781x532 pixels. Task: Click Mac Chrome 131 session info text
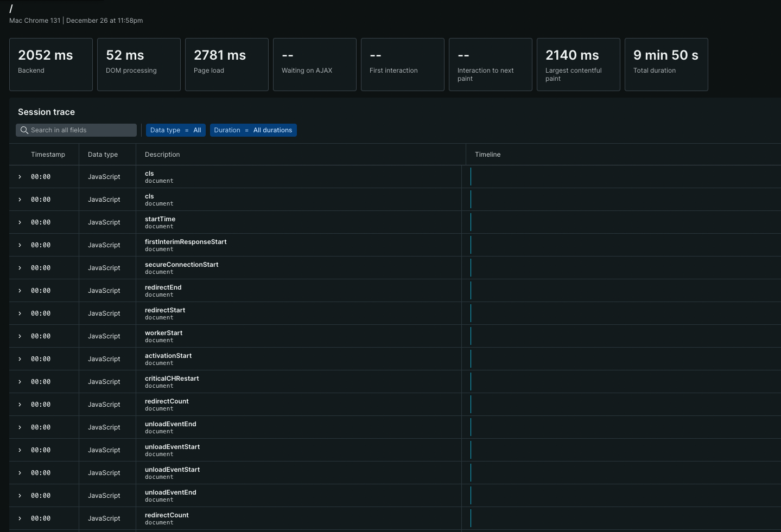pos(35,21)
